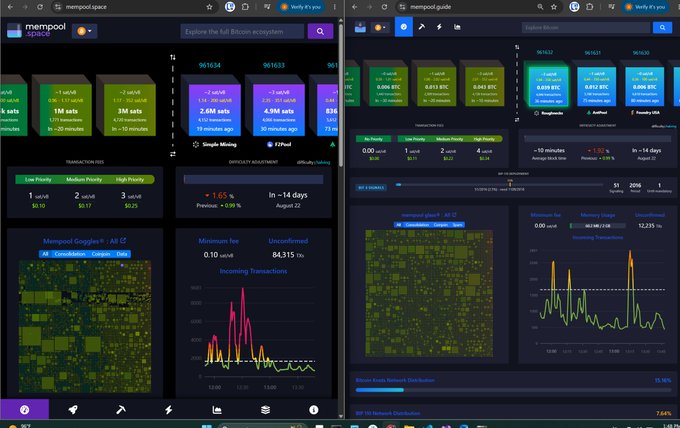Click the mempool.space logo

[x=36, y=30]
